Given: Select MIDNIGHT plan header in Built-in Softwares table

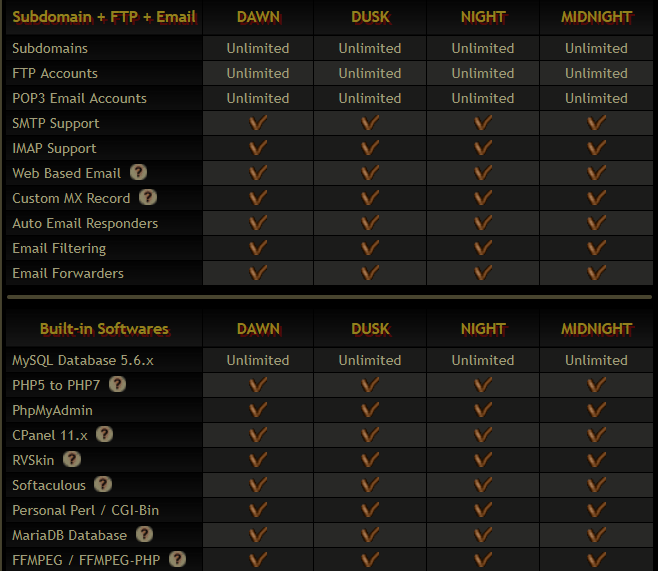Looking at the screenshot, I should coord(596,329).
